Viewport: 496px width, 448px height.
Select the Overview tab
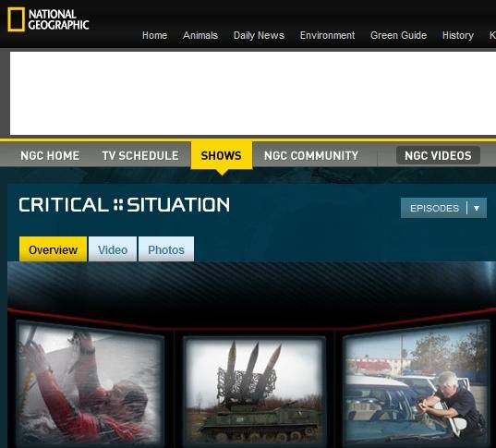[54, 249]
